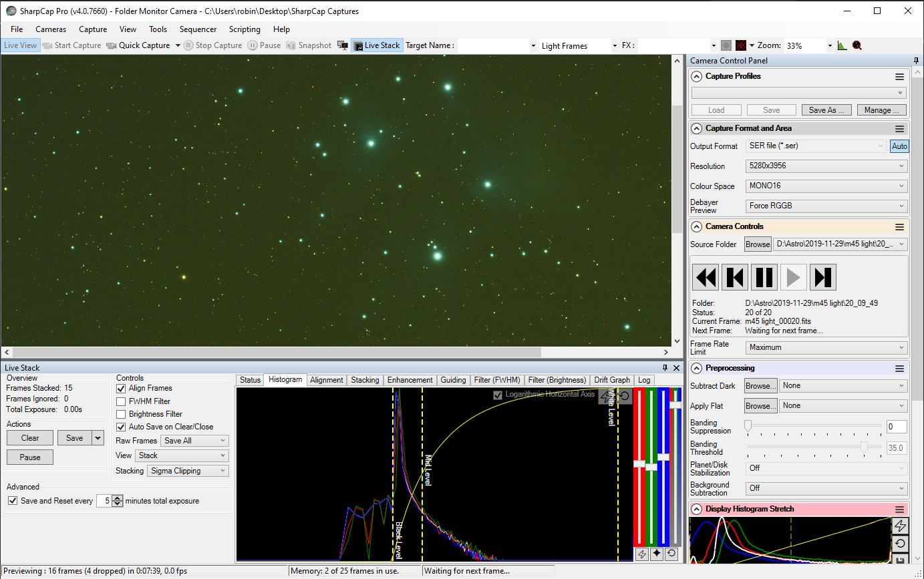This screenshot has width=924, height=579.
Task: Switch to the Alignment tab
Action: 327,380
